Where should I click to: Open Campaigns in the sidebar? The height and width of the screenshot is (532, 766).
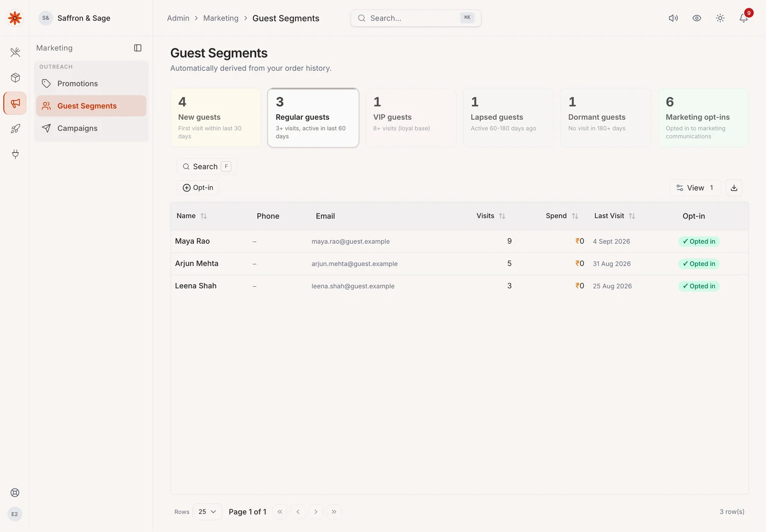pos(91,128)
